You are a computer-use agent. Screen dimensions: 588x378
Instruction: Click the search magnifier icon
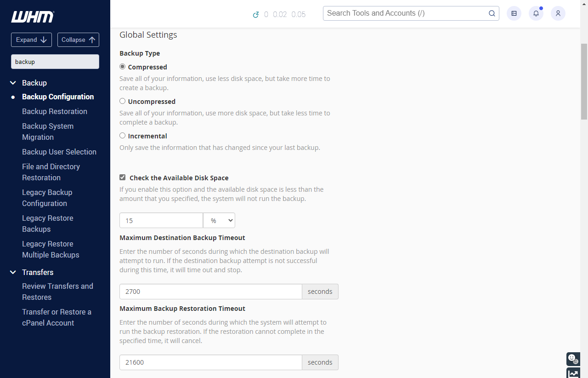point(492,13)
